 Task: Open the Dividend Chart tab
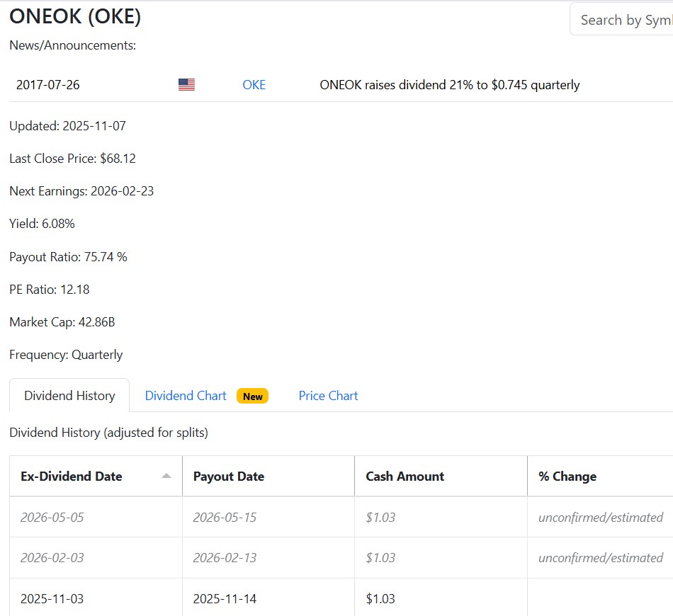coord(186,396)
